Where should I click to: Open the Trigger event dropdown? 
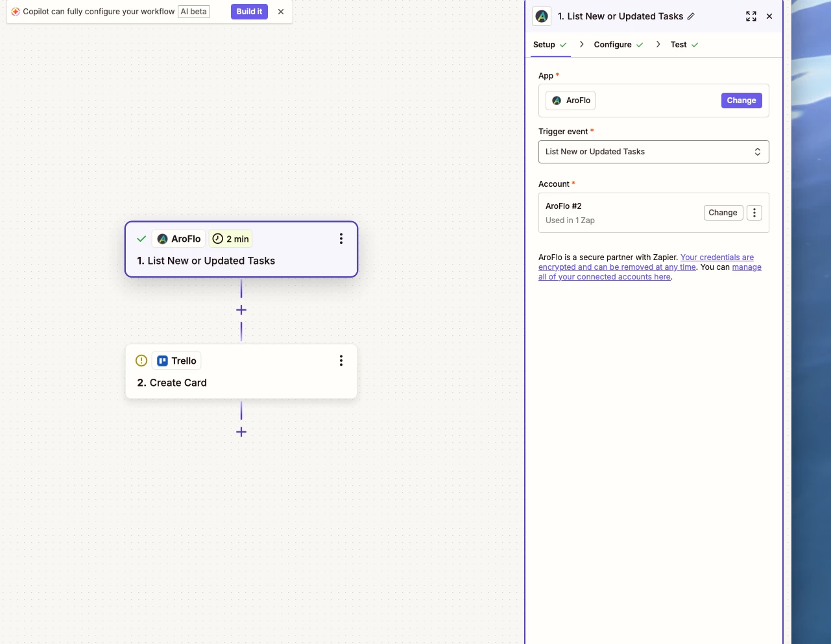(x=653, y=152)
